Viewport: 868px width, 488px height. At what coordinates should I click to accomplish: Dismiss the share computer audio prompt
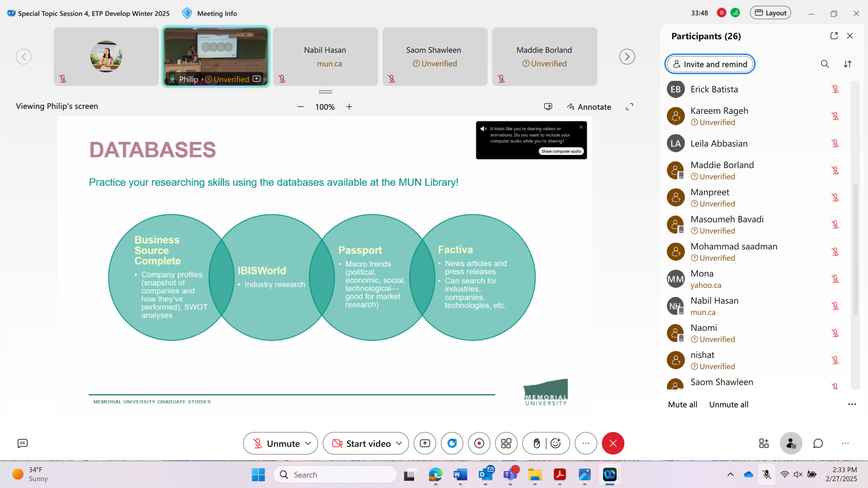pyautogui.click(x=581, y=127)
